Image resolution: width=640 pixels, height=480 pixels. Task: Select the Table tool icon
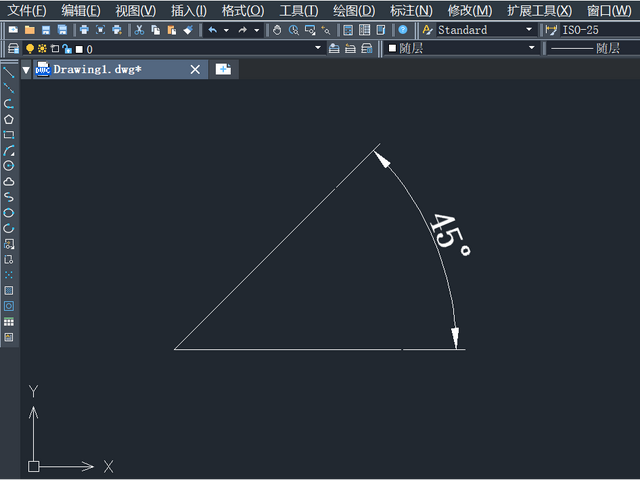[9, 322]
